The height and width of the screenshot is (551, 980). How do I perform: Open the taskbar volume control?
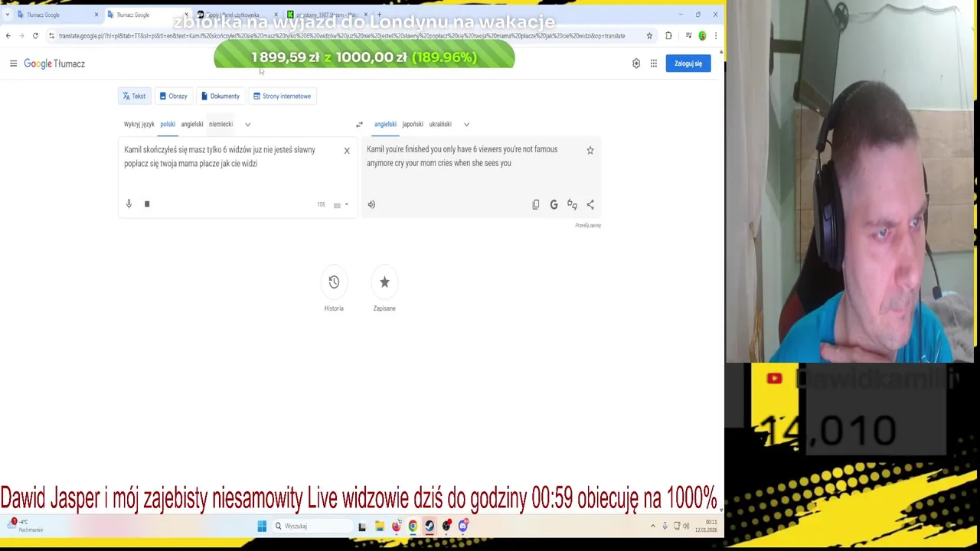pyautogui.click(x=686, y=526)
